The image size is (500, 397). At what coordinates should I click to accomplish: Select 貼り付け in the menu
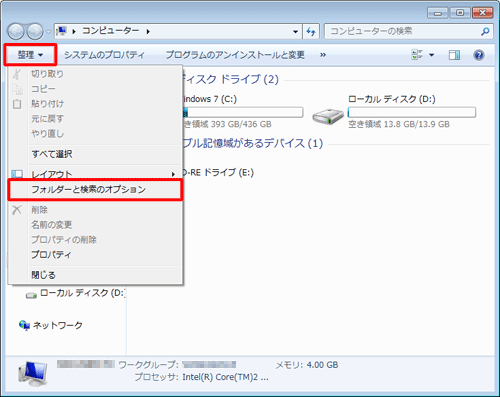point(95,104)
